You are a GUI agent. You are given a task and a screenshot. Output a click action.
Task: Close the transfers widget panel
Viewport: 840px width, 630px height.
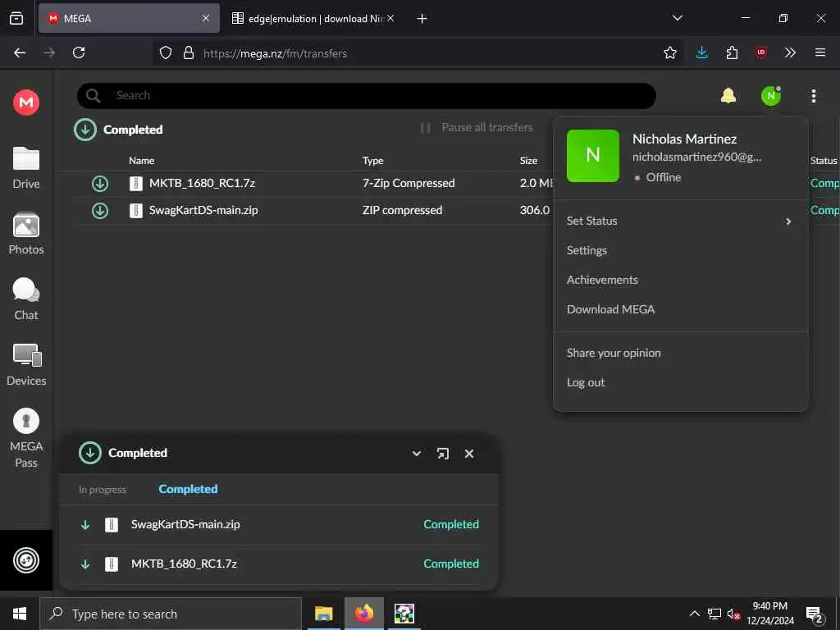coord(468,454)
